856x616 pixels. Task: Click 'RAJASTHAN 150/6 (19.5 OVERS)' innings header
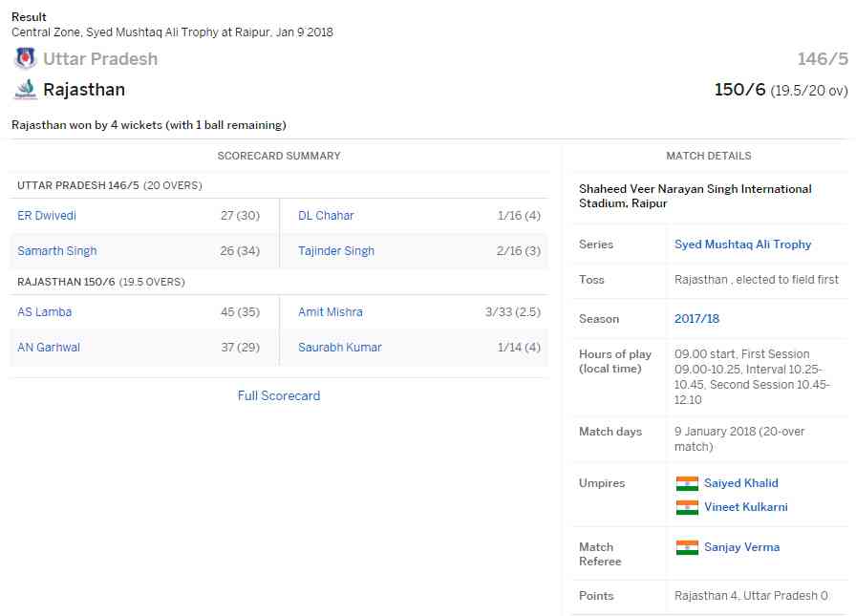[x=101, y=282]
